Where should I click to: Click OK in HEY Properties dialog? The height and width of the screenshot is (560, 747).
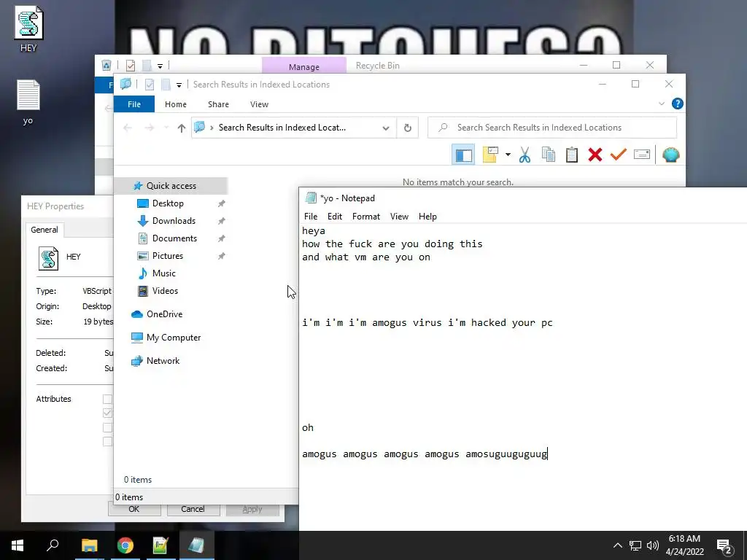tap(134, 509)
